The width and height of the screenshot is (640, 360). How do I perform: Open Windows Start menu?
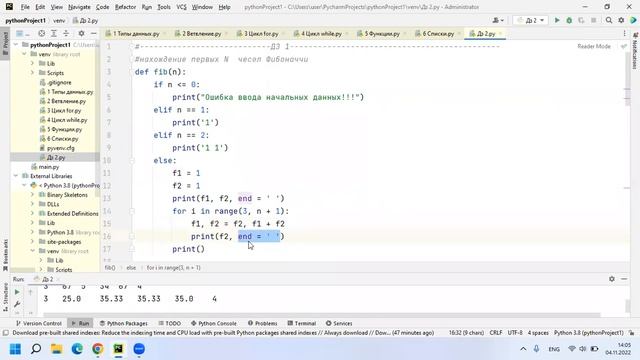[x=15, y=349]
